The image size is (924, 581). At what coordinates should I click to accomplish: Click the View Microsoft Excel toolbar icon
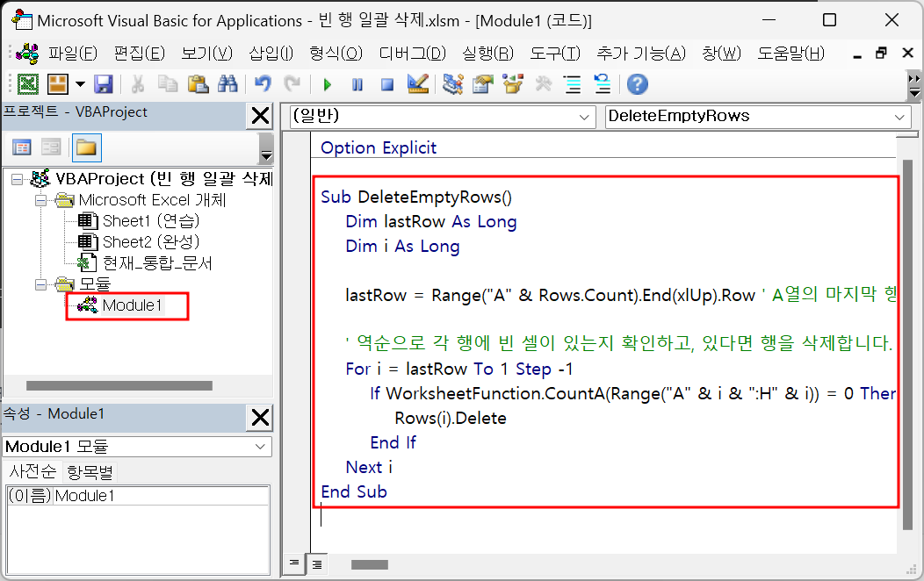click(28, 84)
